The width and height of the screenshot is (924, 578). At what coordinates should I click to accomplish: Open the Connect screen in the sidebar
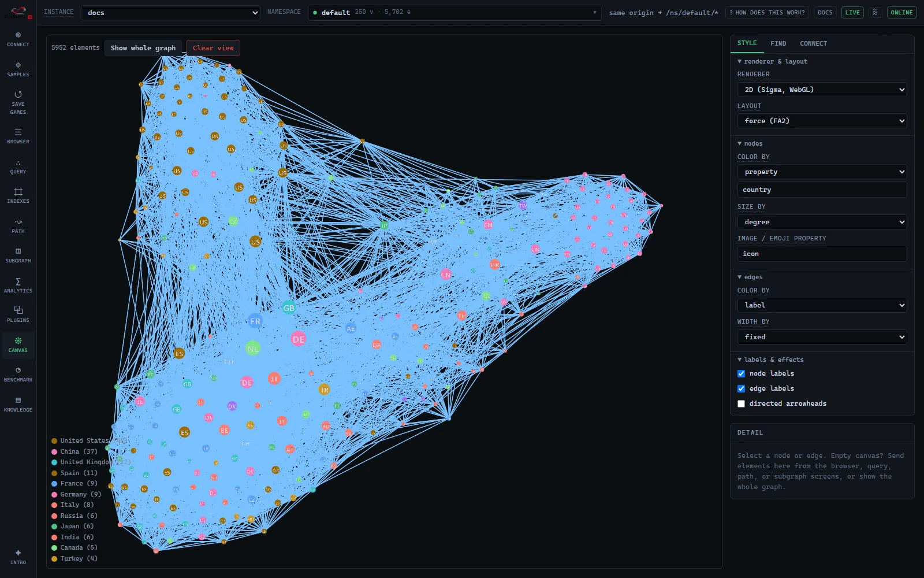pyautogui.click(x=18, y=39)
